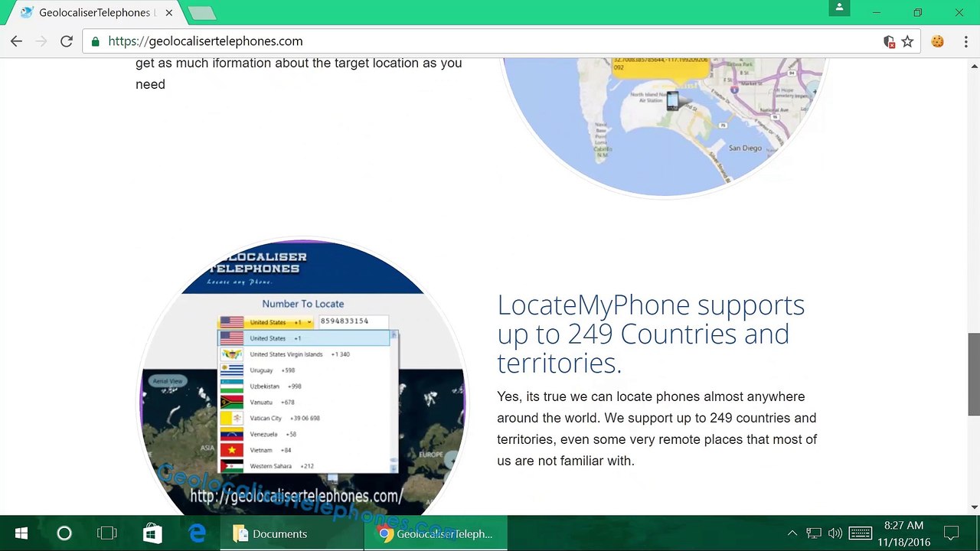Show hidden system tray icons
The height and width of the screenshot is (551, 980).
(x=792, y=533)
